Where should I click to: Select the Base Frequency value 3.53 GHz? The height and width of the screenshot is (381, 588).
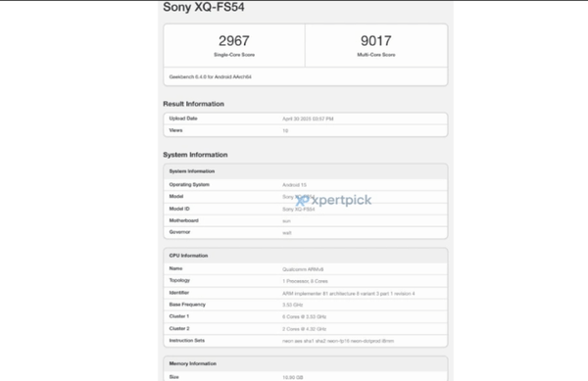(x=292, y=305)
